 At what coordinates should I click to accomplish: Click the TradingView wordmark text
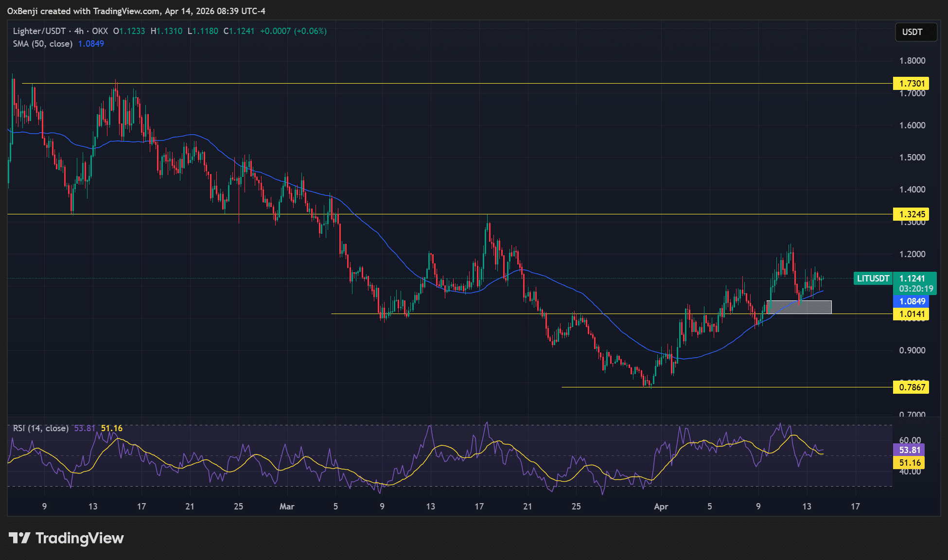tap(80, 538)
